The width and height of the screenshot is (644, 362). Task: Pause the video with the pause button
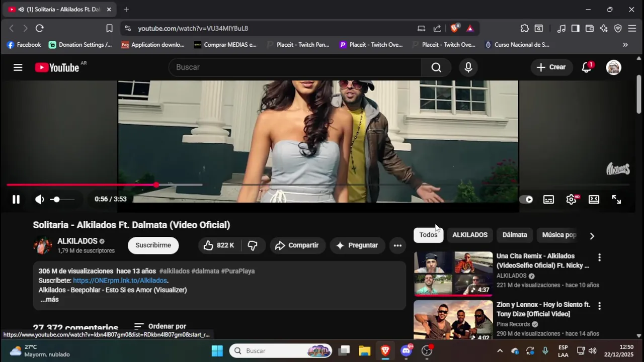coord(16,199)
